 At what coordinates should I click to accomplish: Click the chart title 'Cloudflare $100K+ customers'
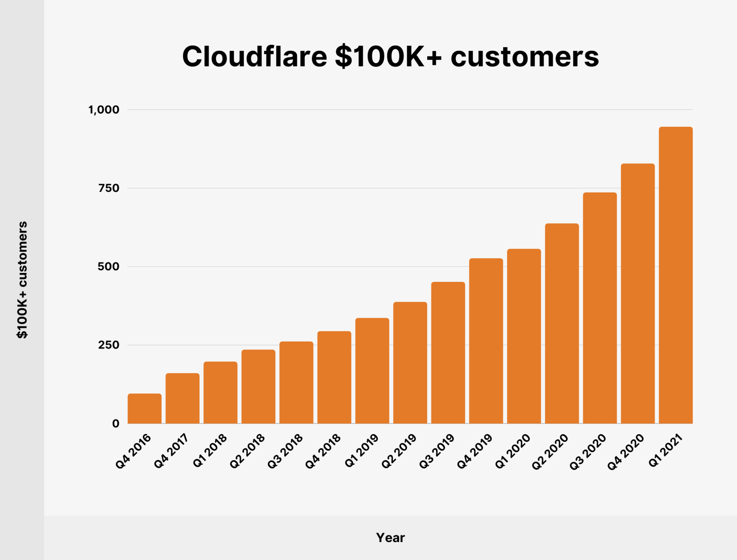click(391, 57)
